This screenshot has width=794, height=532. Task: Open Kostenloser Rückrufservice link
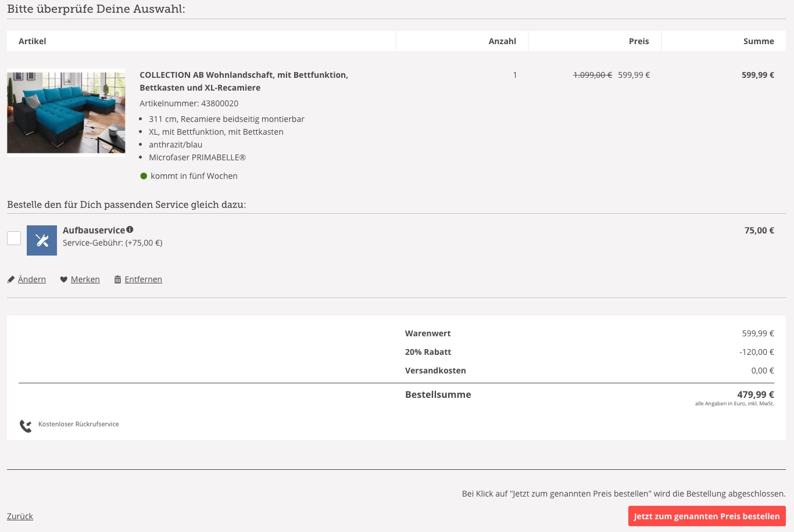[78, 424]
